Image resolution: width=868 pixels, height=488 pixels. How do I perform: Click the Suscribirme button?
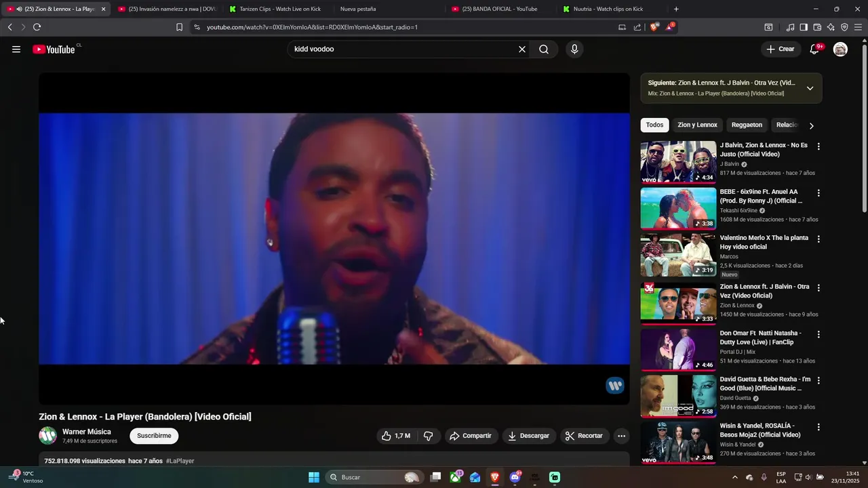154,436
